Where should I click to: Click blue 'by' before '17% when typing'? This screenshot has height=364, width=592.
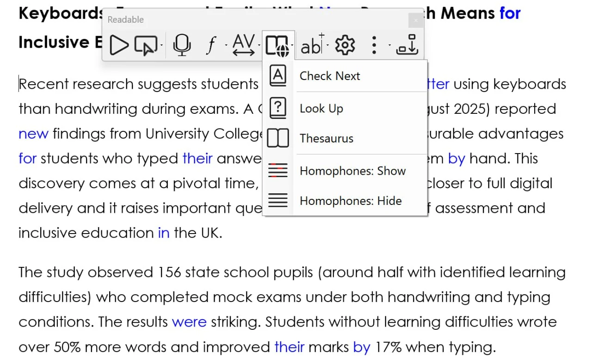[362, 347]
